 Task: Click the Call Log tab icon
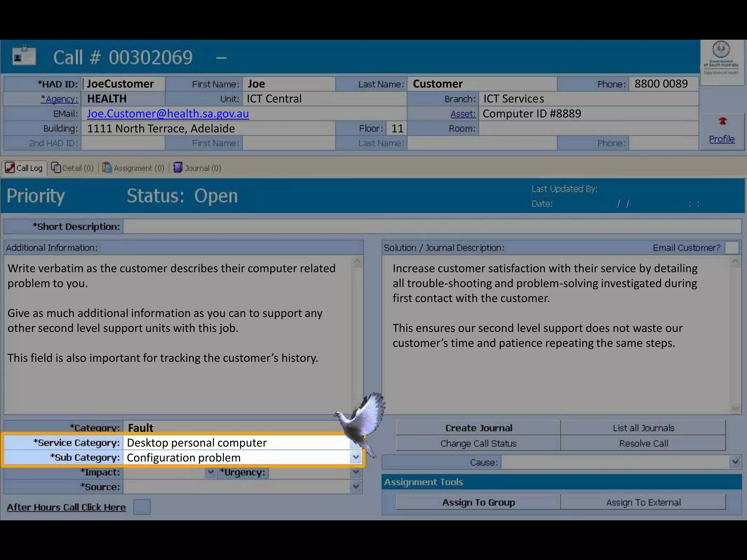pos(10,168)
